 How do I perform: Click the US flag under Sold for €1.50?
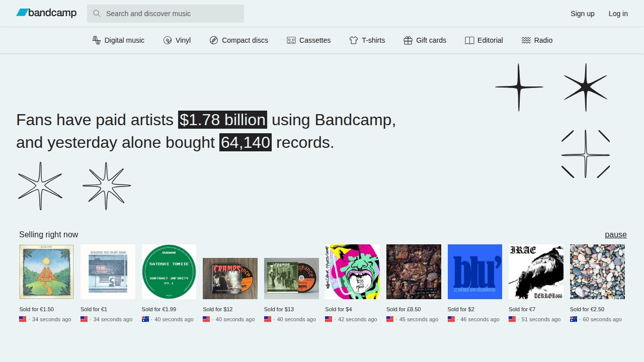click(x=23, y=319)
